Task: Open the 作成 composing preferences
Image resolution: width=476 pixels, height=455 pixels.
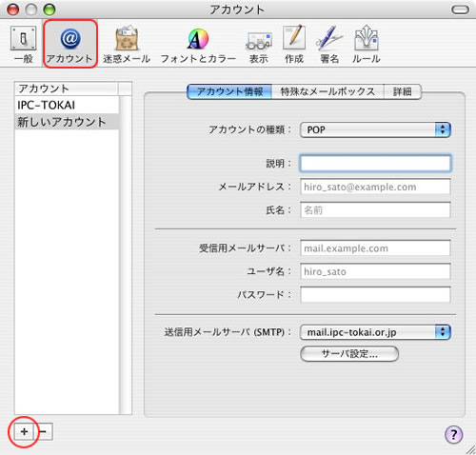Action: pos(294,45)
